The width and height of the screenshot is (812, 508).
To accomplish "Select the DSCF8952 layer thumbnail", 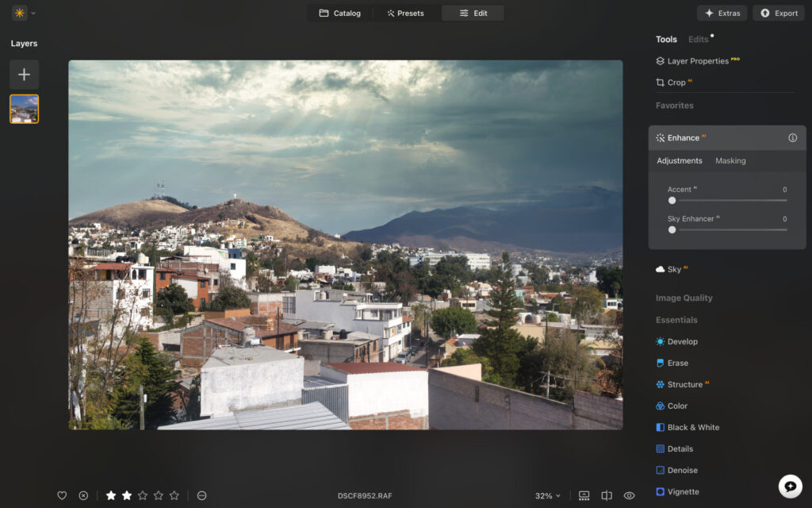I will (x=24, y=109).
